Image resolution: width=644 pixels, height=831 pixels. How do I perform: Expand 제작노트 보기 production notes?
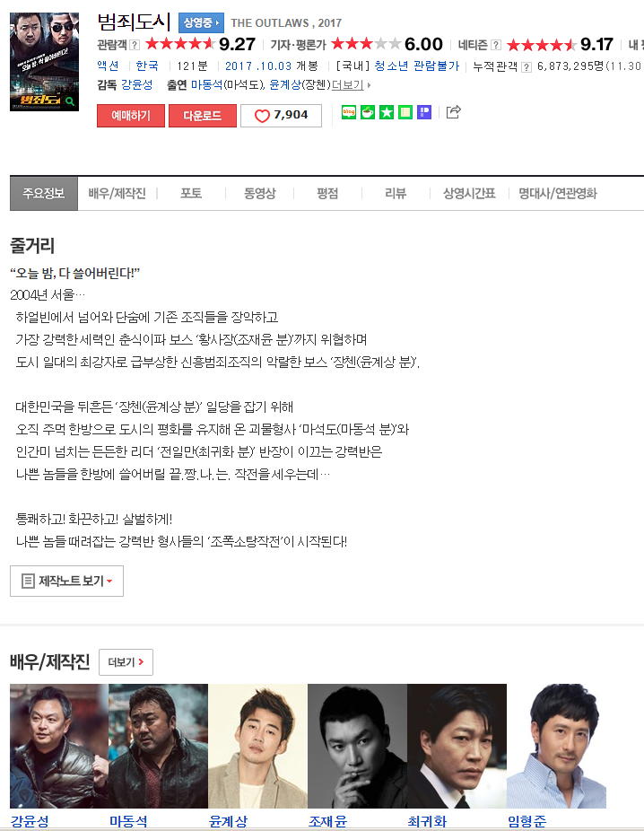66,581
